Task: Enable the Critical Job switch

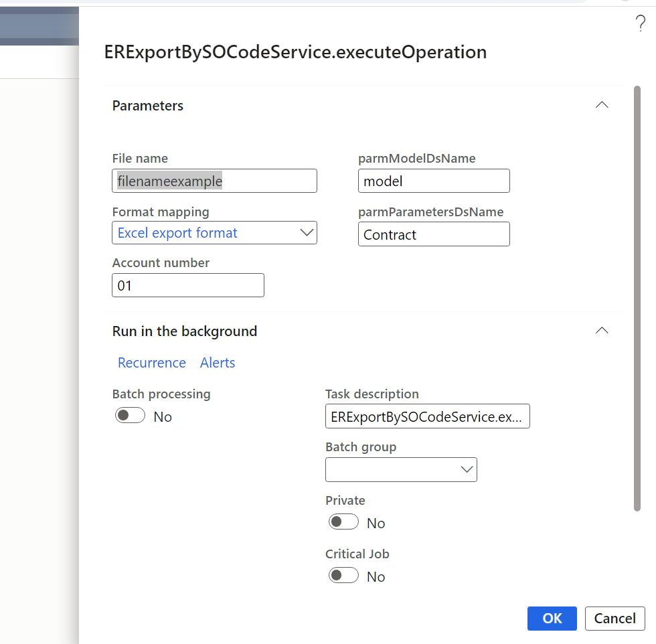Action: coord(343,575)
